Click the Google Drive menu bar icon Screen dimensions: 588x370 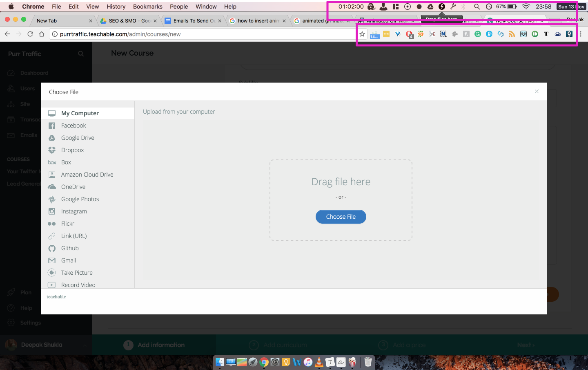tap(430, 7)
